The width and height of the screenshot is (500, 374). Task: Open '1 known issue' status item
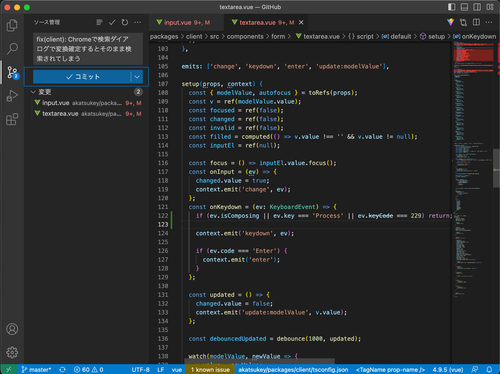210,369
